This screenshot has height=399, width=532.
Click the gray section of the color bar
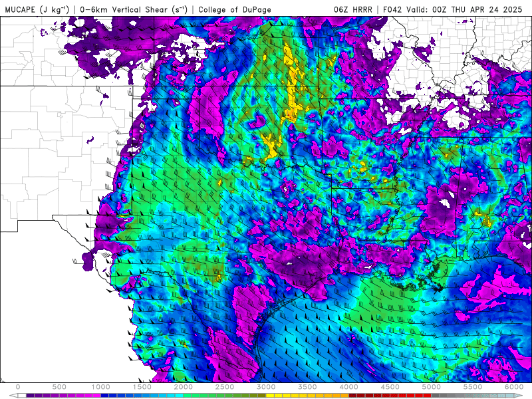448,396
